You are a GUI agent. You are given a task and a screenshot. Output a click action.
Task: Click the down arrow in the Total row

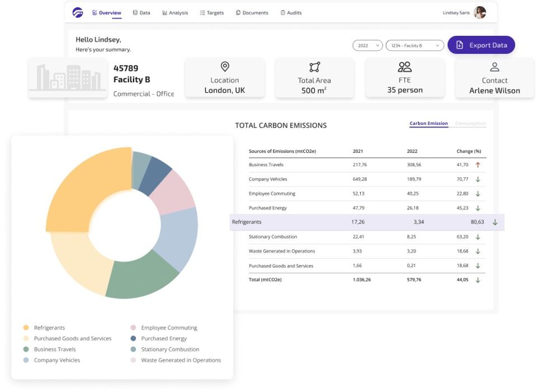pyautogui.click(x=478, y=280)
